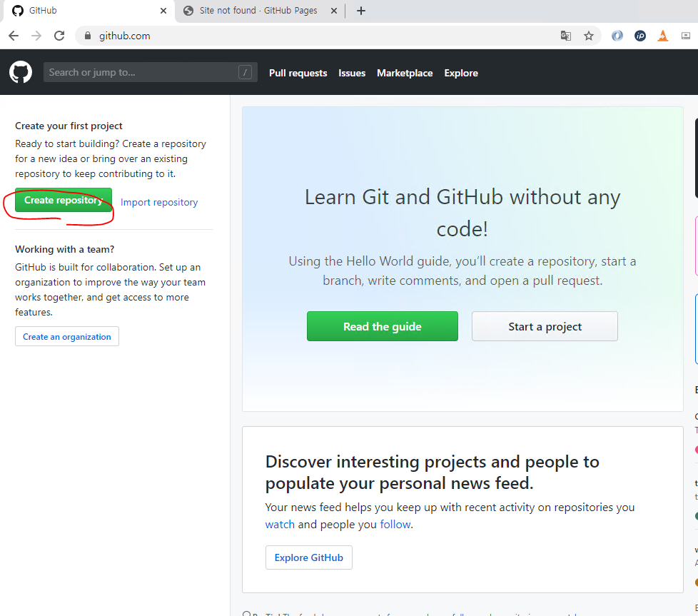
Task: Open a new browser tab with plus icon
Action: (361, 11)
